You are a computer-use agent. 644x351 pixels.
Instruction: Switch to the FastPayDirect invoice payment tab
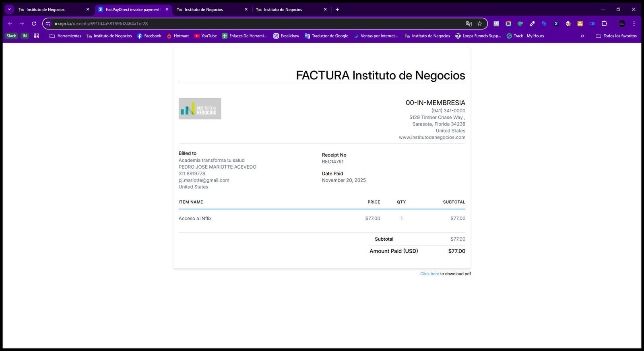pyautogui.click(x=133, y=10)
